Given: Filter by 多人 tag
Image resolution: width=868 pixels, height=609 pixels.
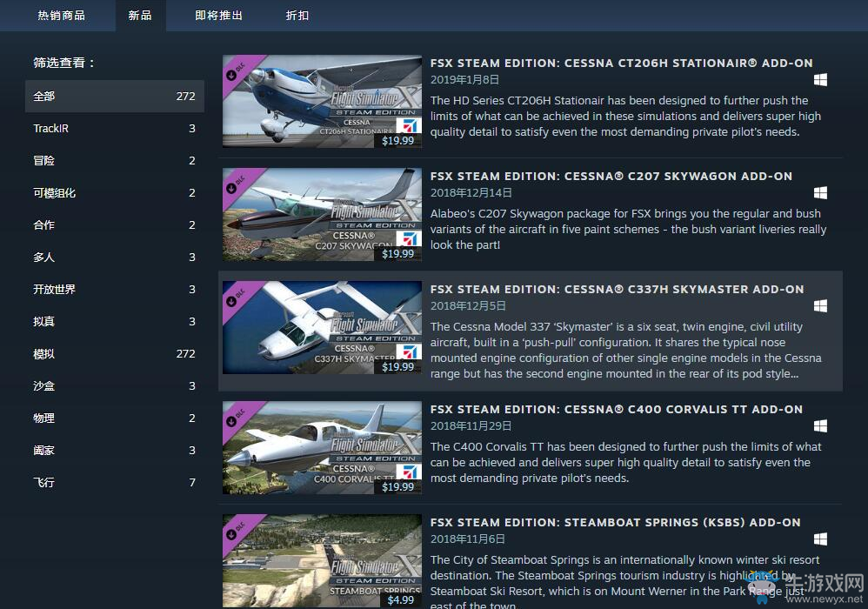Looking at the screenshot, I should 115,257.
